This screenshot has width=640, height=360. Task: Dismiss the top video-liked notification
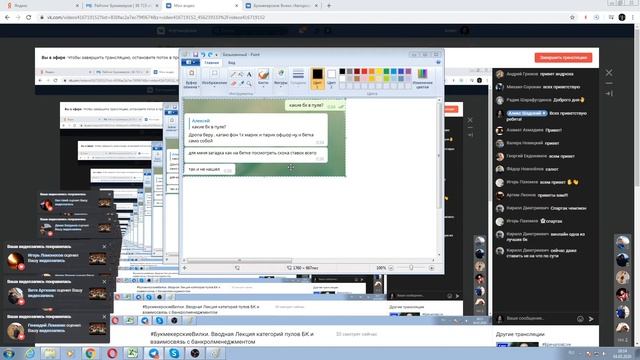[x=104, y=247]
